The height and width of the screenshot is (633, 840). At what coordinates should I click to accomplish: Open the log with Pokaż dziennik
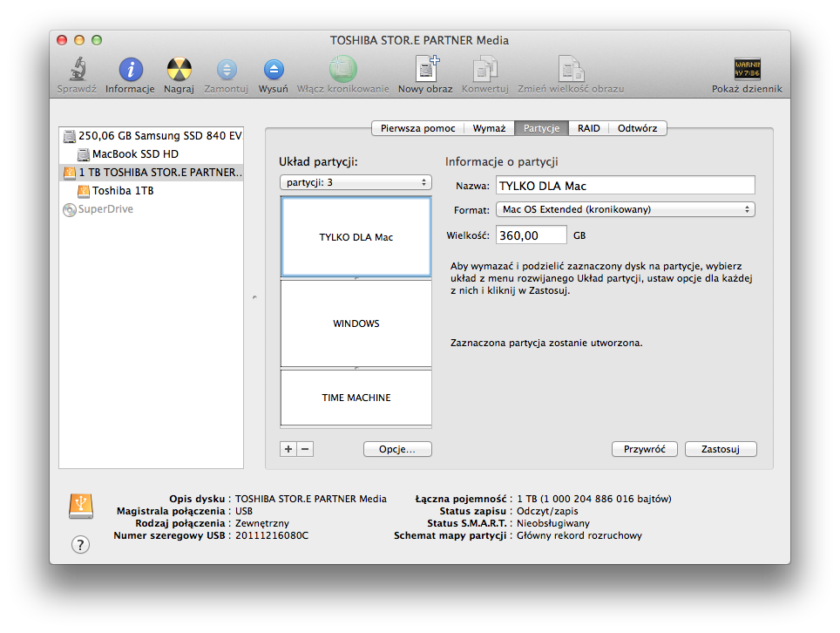pyautogui.click(x=747, y=69)
